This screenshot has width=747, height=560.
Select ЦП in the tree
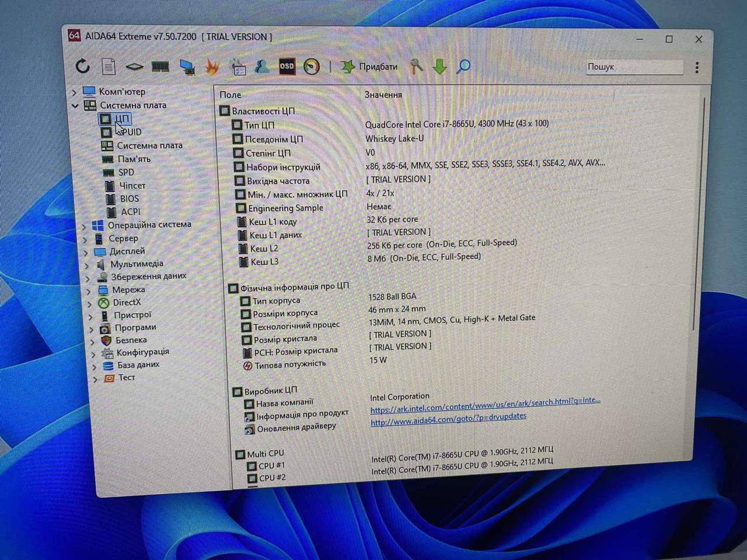(116, 119)
